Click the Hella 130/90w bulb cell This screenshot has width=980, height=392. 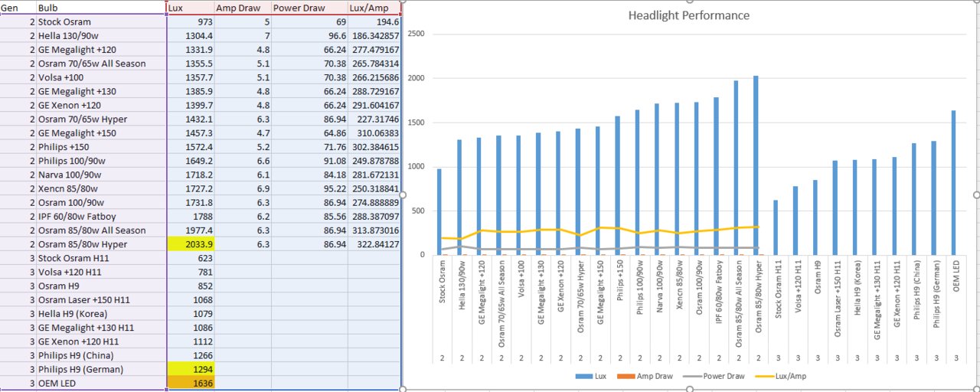coord(101,35)
